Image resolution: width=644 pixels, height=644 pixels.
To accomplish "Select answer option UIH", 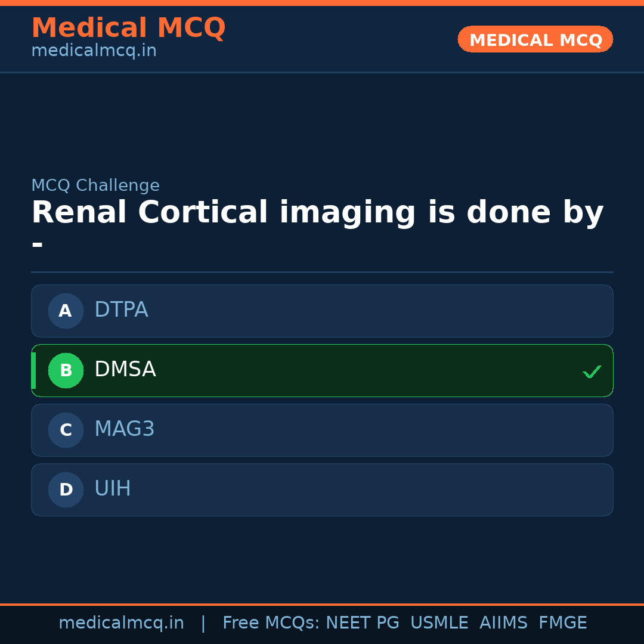I will coord(322,490).
